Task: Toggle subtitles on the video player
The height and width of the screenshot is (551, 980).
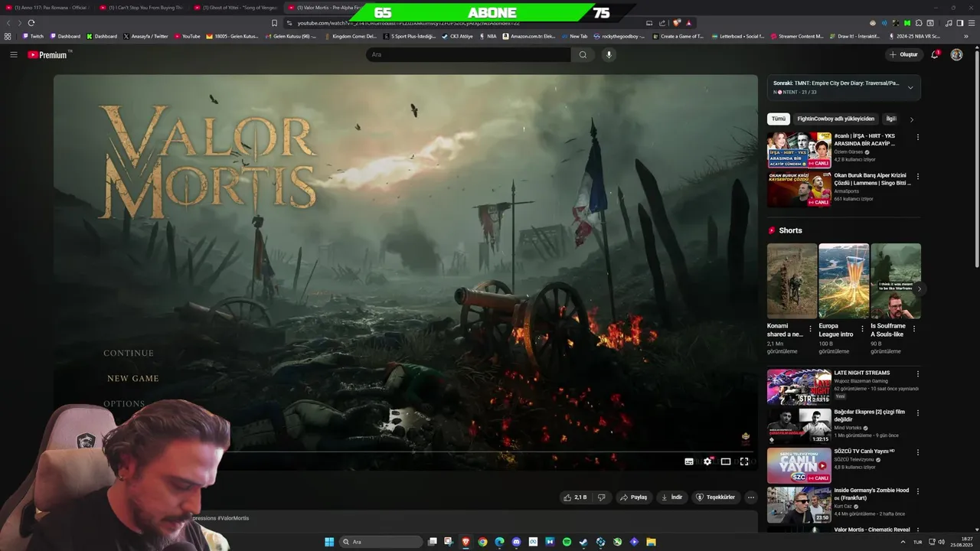Action: [x=689, y=461]
